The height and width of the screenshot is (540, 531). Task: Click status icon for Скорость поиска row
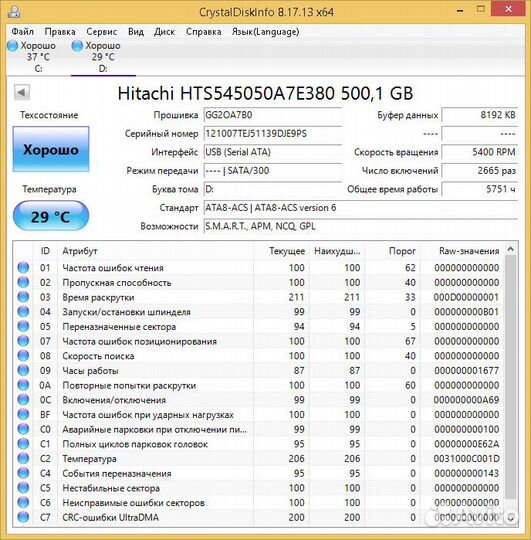pyautogui.click(x=23, y=356)
